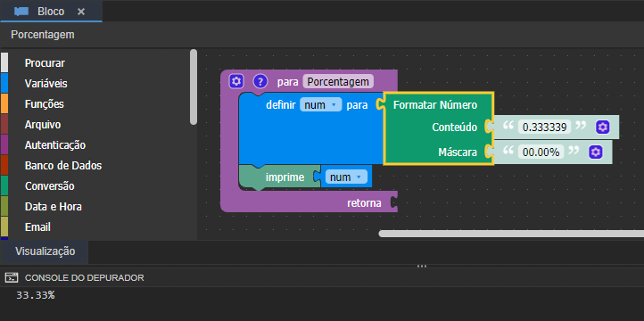Click the Porcentagem header title

[43, 35]
